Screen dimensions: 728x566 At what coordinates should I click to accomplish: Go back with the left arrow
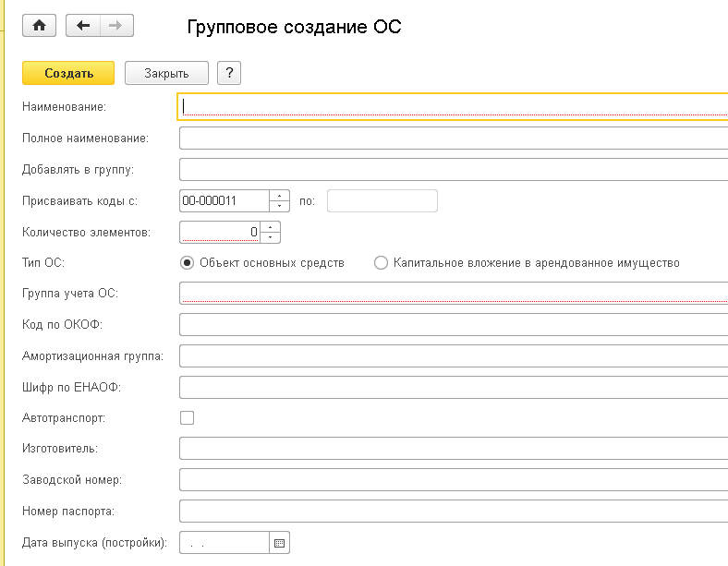coord(83,26)
